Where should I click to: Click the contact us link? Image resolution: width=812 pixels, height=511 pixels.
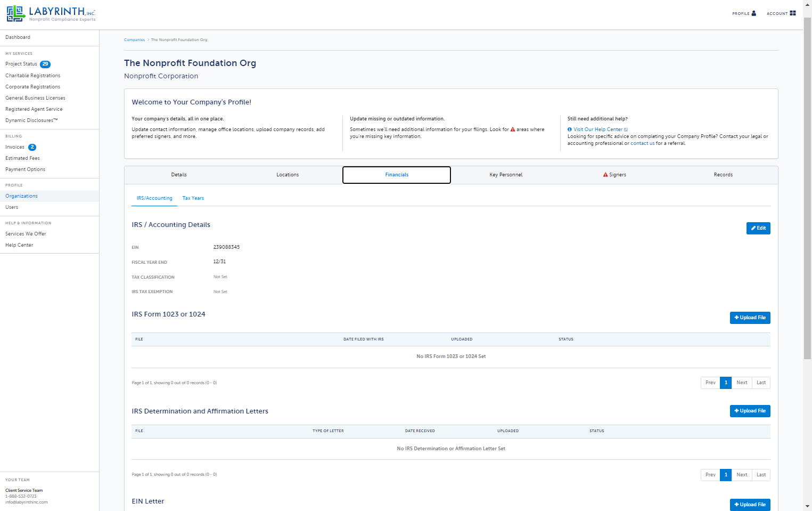coord(643,143)
